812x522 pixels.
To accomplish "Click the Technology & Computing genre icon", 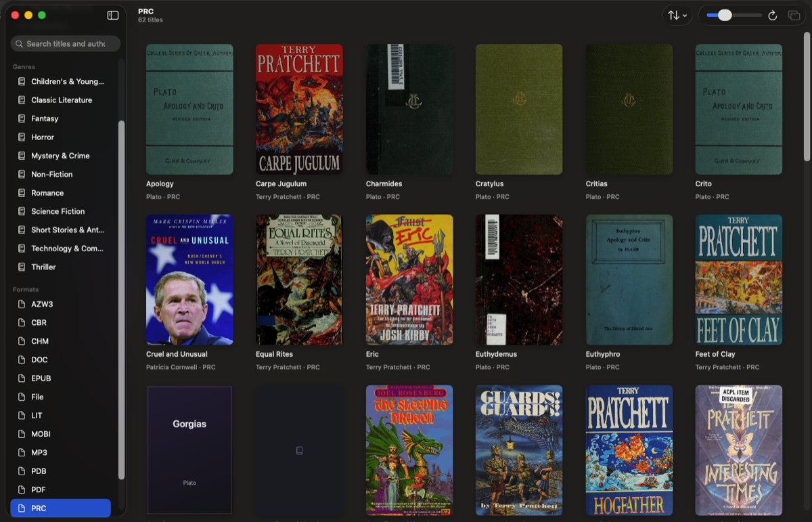I will tap(21, 248).
